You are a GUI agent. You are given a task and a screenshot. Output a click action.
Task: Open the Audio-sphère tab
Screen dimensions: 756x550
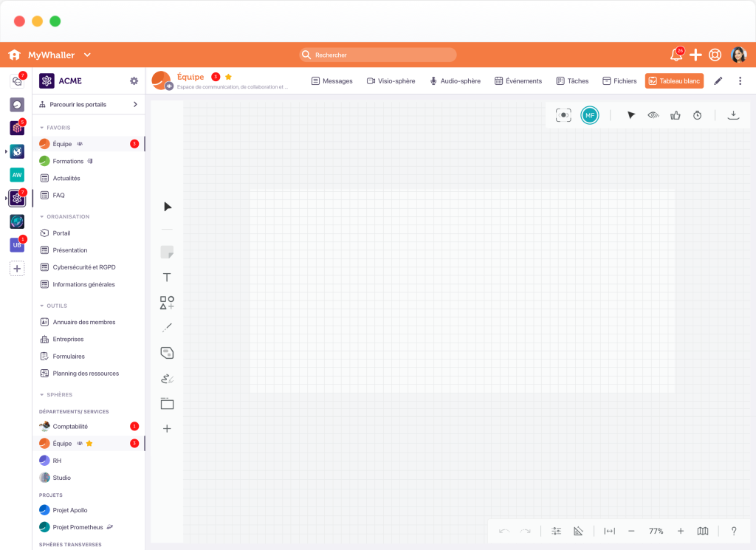coord(455,81)
